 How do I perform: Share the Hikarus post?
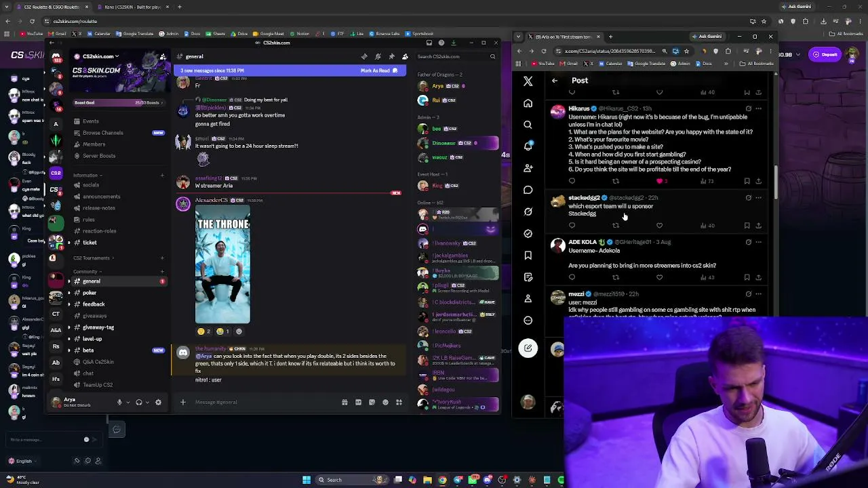[758, 181]
